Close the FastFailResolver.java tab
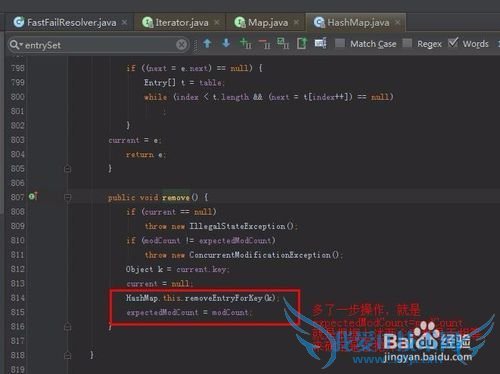Screen dimensions: 500x374 click(x=124, y=22)
